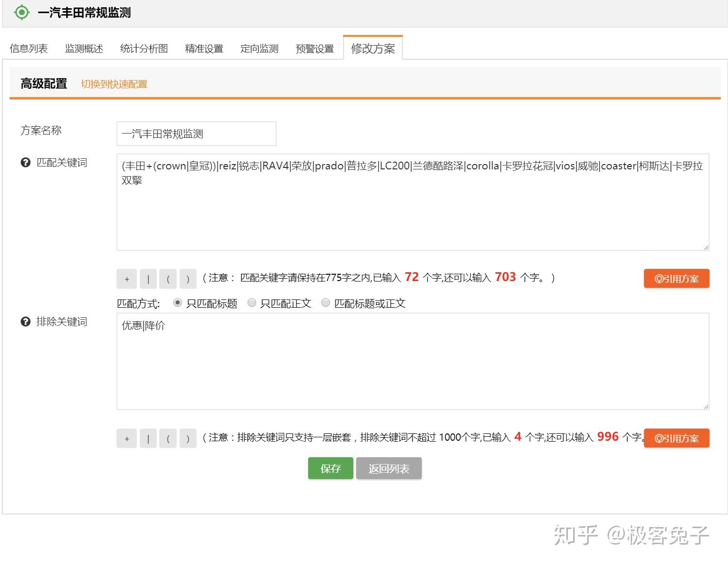Click the red 996 remaining count
The image size is (728, 564).
608,436
